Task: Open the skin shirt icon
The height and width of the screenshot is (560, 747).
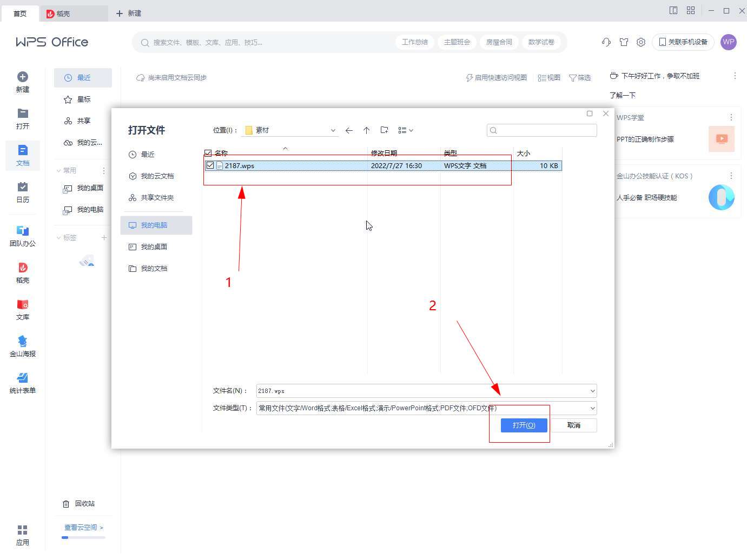Action: pos(624,42)
